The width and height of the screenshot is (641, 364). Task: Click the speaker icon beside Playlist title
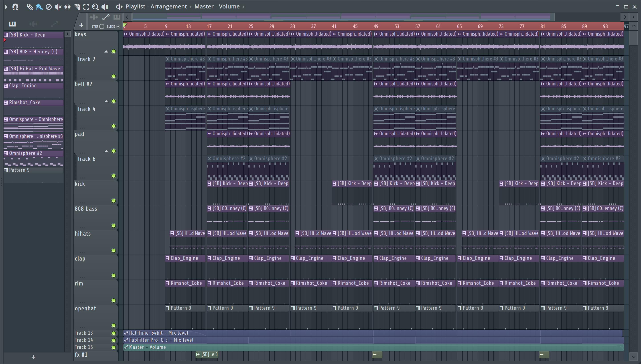pyautogui.click(x=119, y=7)
